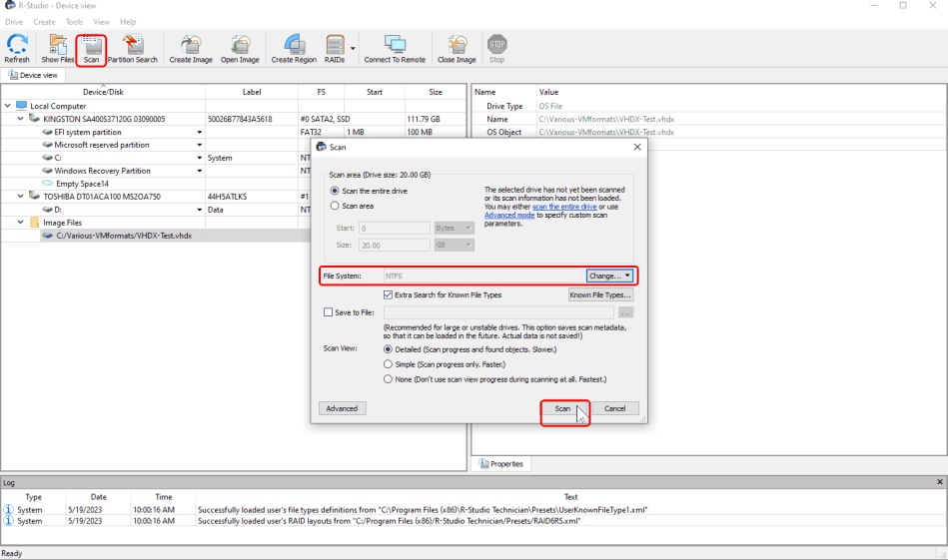Click the Stop toolbar icon
This screenshot has width=948, height=560.
496,45
